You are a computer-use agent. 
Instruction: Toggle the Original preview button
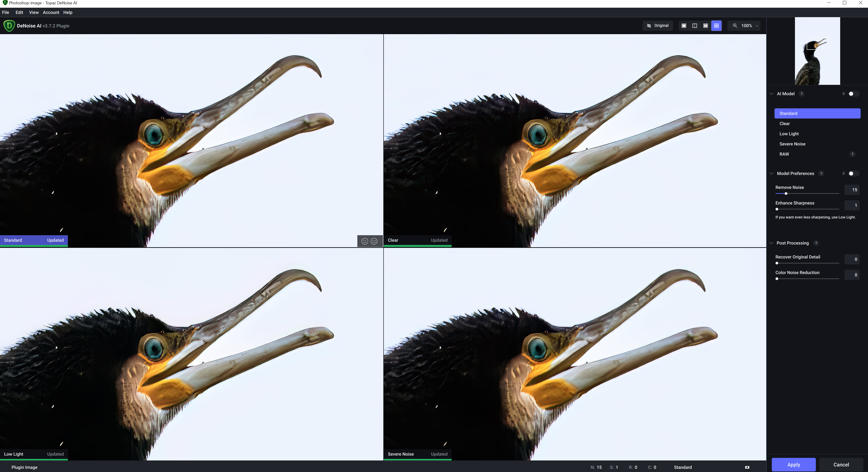657,26
